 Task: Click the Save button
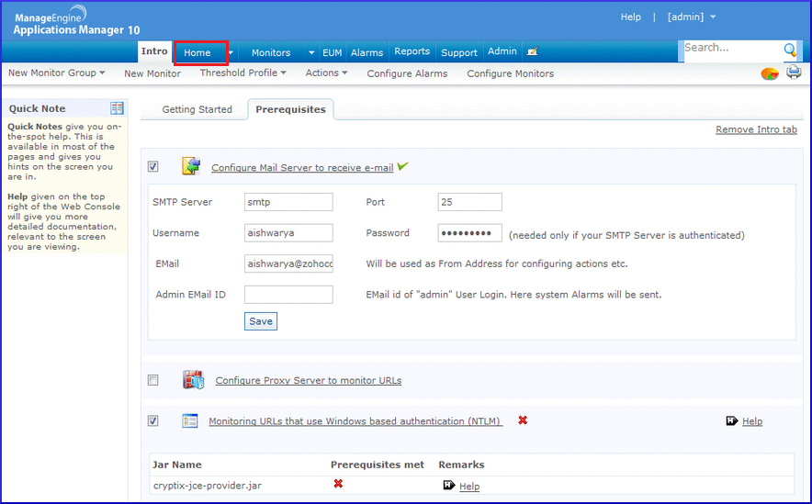coord(261,320)
